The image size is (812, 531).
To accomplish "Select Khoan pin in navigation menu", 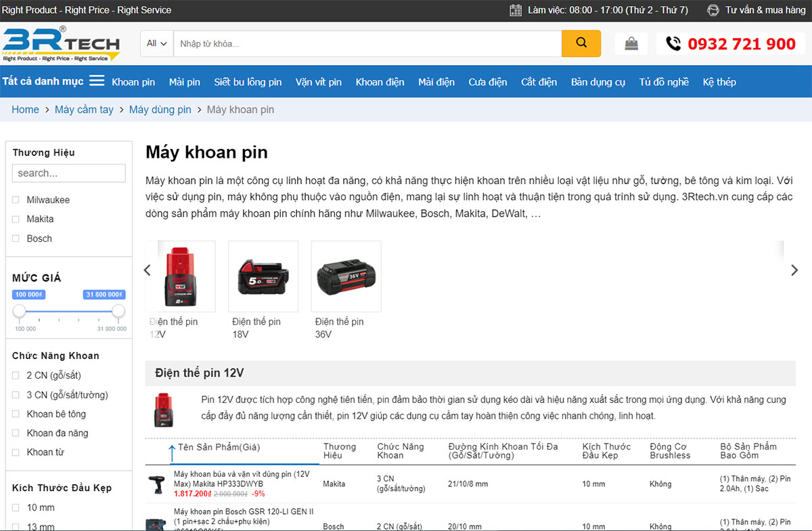I will tap(133, 82).
